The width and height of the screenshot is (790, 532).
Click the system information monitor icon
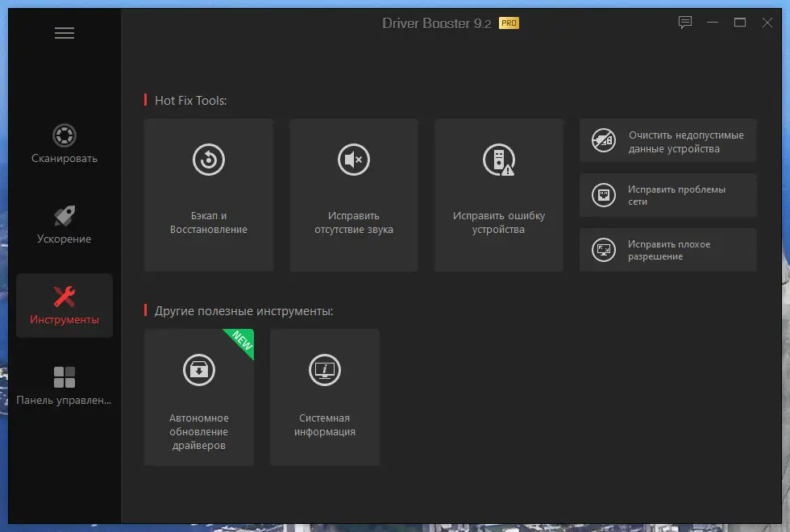tap(325, 370)
